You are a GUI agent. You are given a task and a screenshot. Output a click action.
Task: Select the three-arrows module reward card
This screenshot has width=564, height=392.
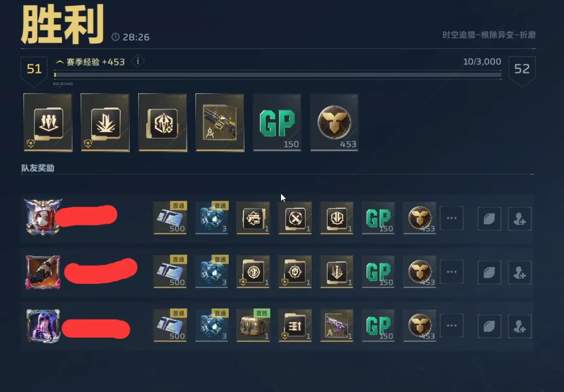(x=48, y=123)
